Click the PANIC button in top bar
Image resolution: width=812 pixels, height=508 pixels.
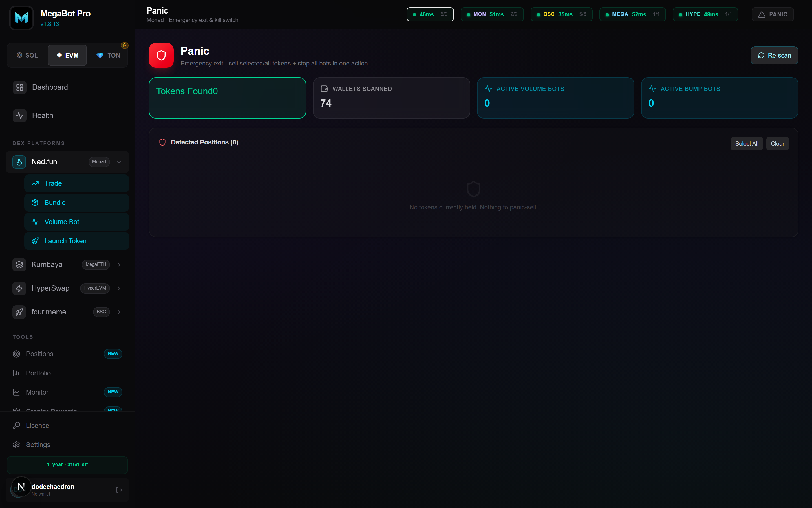[x=773, y=14]
